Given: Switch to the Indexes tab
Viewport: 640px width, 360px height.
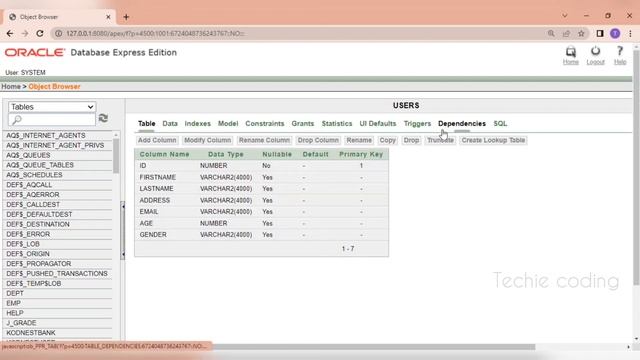Looking at the screenshot, I should pyautogui.click(x=198, y=124).
